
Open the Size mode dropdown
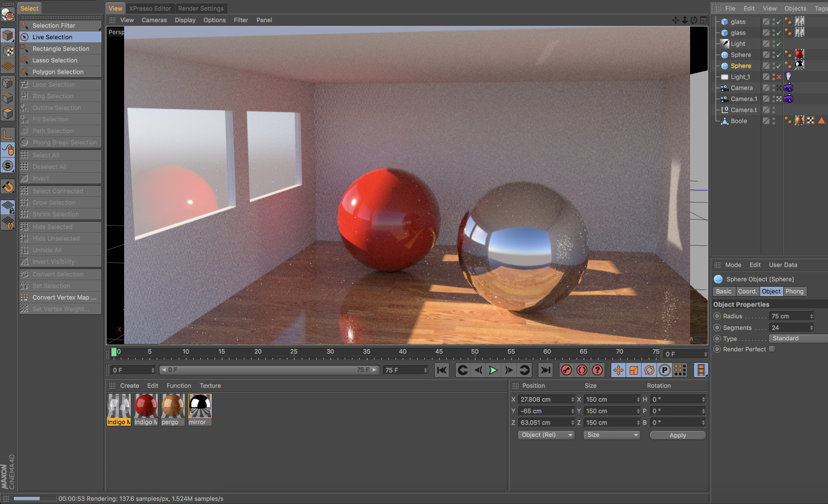[612, 435]
